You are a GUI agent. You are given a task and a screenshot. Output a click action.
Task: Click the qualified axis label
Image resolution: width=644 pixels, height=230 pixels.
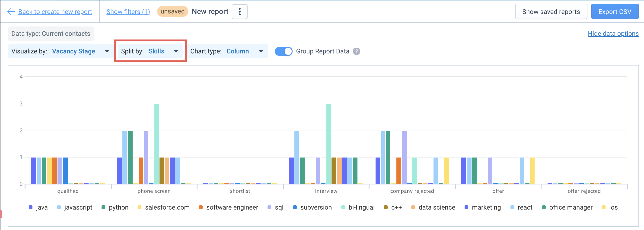[68, 191]
